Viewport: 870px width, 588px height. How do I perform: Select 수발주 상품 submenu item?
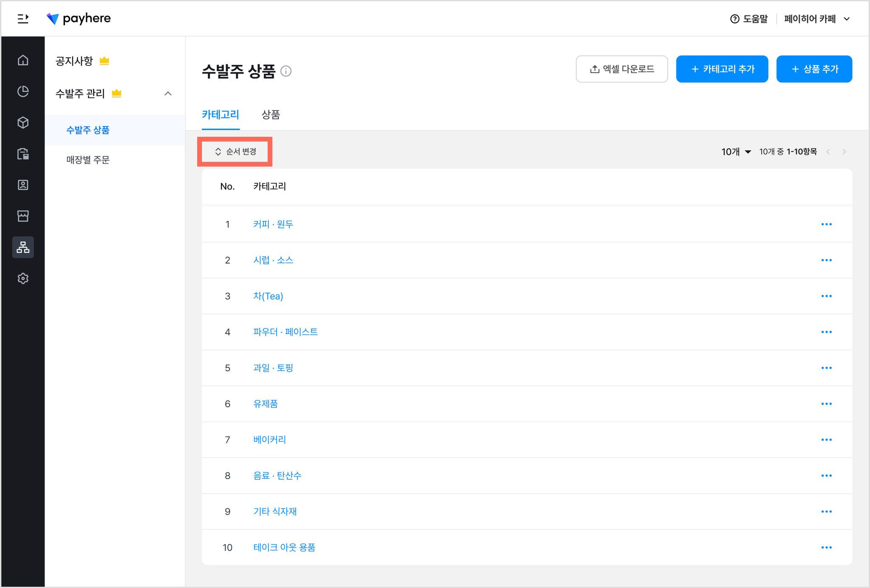pyautogui.click(x=88, y=130)
